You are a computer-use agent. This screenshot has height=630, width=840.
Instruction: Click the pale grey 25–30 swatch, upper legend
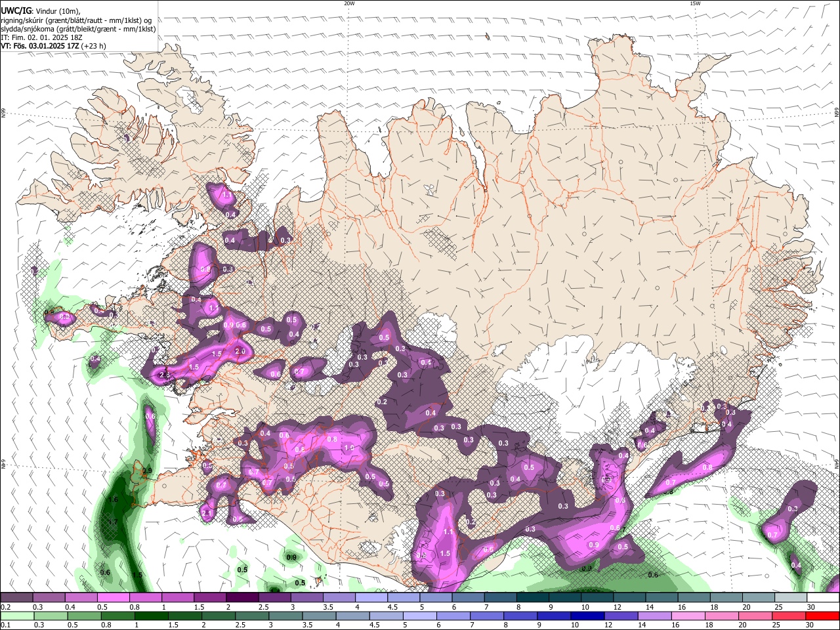(791, 598)
